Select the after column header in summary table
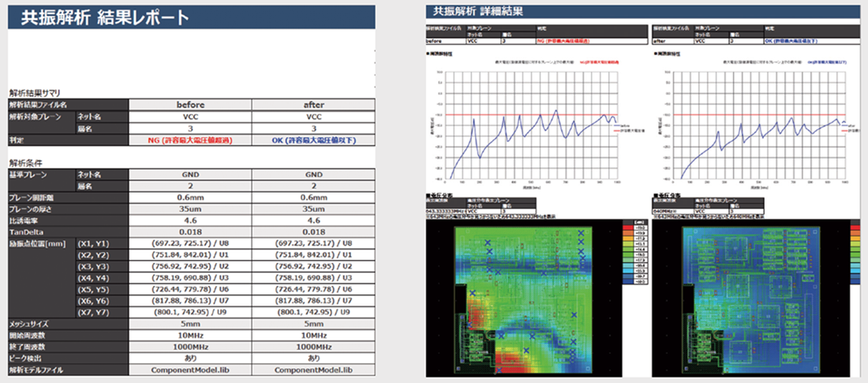Viewport: 868px width, 383px height. (313, 103)
